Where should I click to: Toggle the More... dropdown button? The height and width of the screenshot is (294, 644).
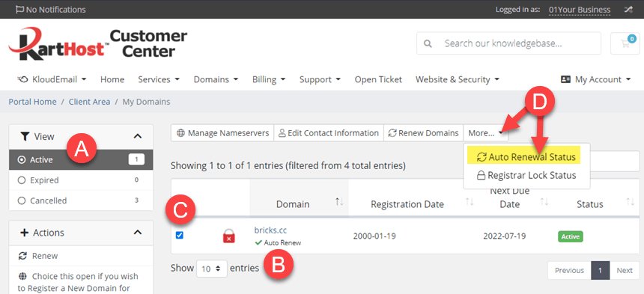(x=486, y=133)
